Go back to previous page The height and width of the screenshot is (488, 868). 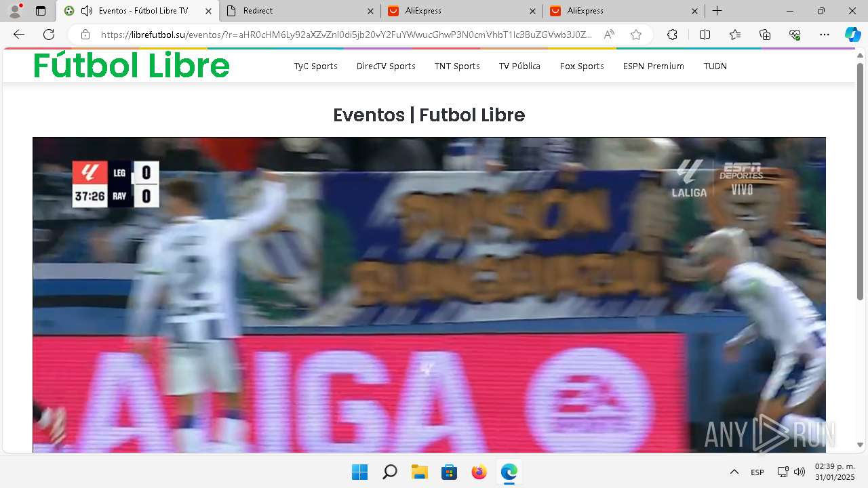(x=19, y=35)
